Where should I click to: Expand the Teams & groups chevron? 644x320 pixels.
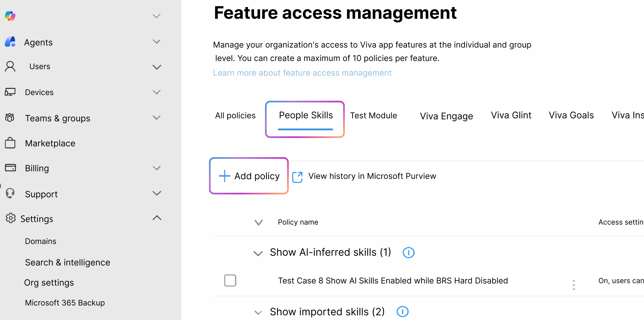pos(157,118)
